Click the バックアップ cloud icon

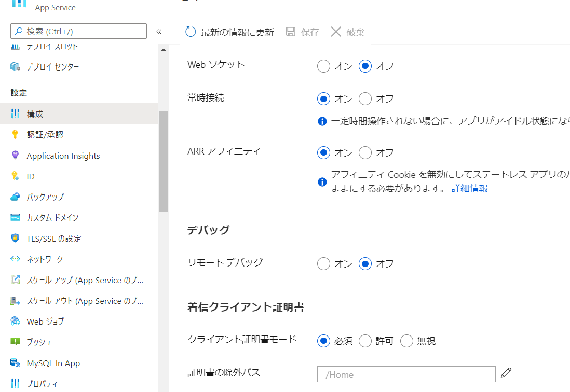tap(15, 197)
